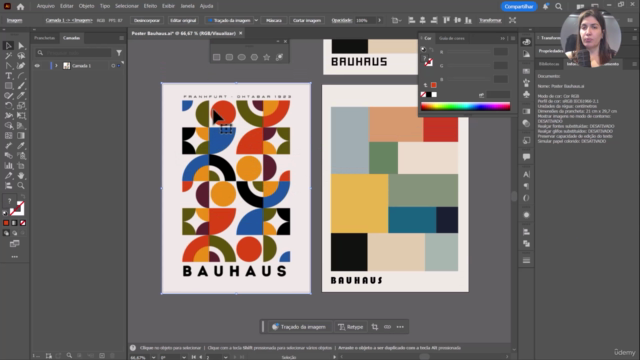640x360 pixels.
Task: Click Máscara button
Action: tap(274, 20)
